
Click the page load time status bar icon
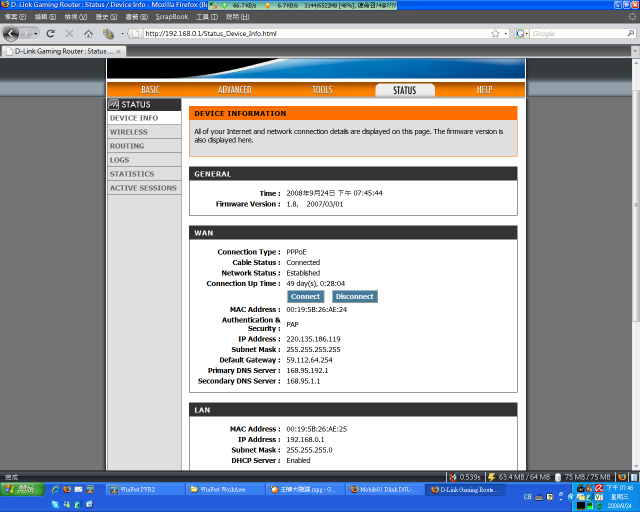coord(452,477)
